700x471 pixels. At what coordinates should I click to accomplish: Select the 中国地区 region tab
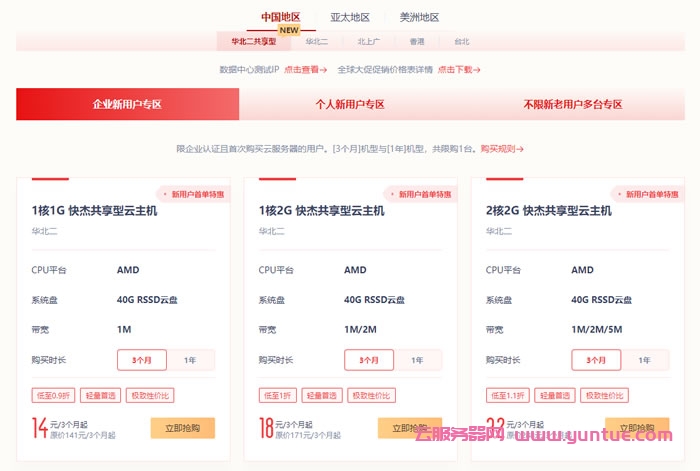[281, 17]
